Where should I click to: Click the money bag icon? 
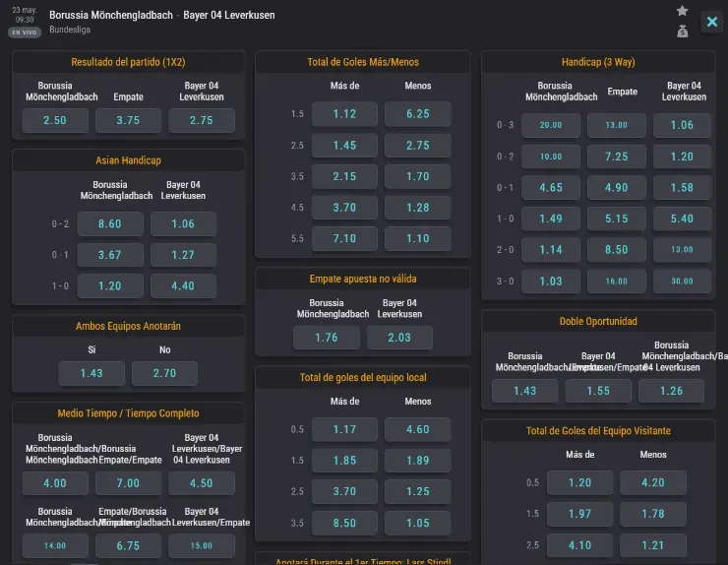[683, 31]
